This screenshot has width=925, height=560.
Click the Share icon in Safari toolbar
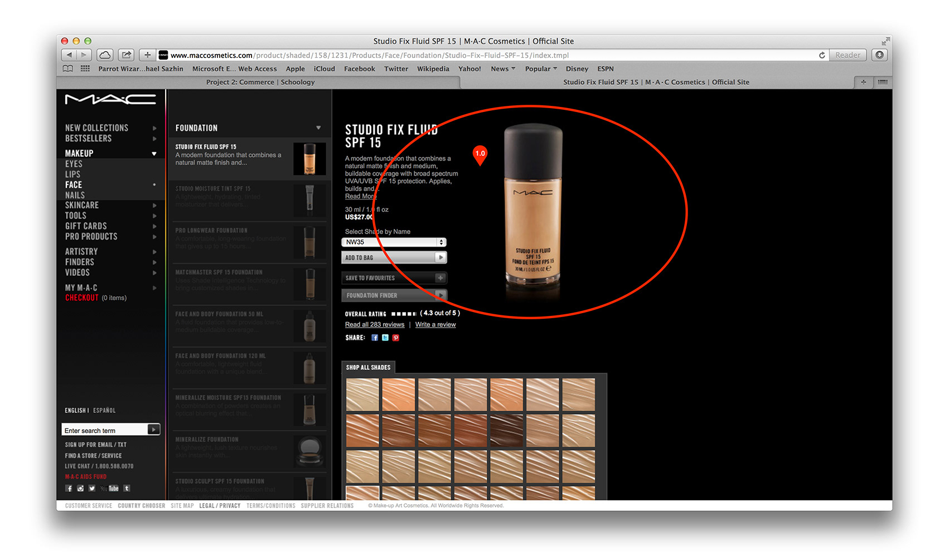tap(127, 55)
